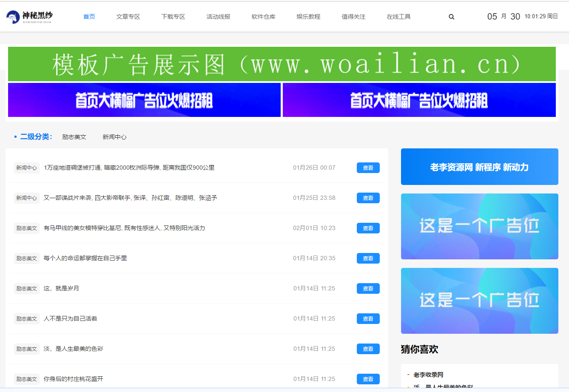
Task: Open 软件仓库 from the top menu
Action: pyautogui.click(x=263, y=17)
